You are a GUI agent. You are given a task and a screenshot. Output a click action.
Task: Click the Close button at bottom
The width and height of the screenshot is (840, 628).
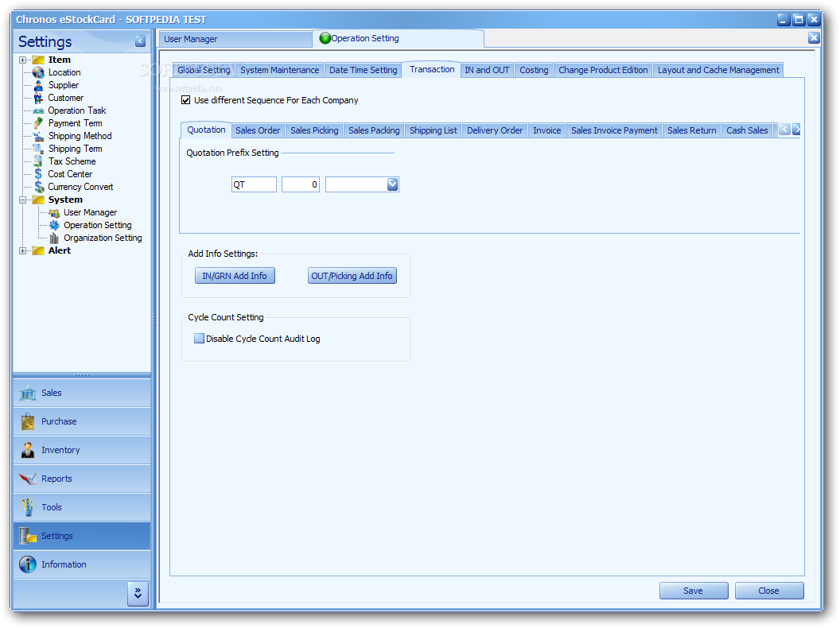click(x=768, y=591)
